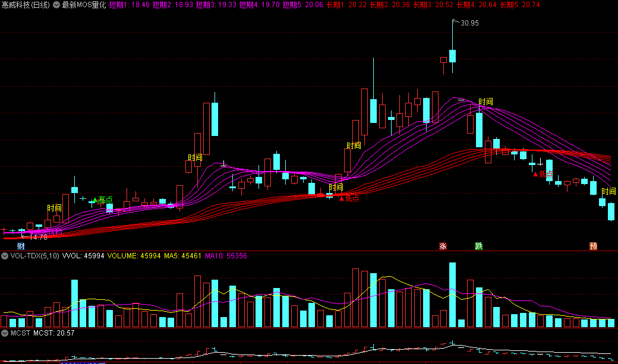Select the 短期5: 20.06 value
Image resolution: width=618 pixels, height=364 pixels.
coord(303,5)
